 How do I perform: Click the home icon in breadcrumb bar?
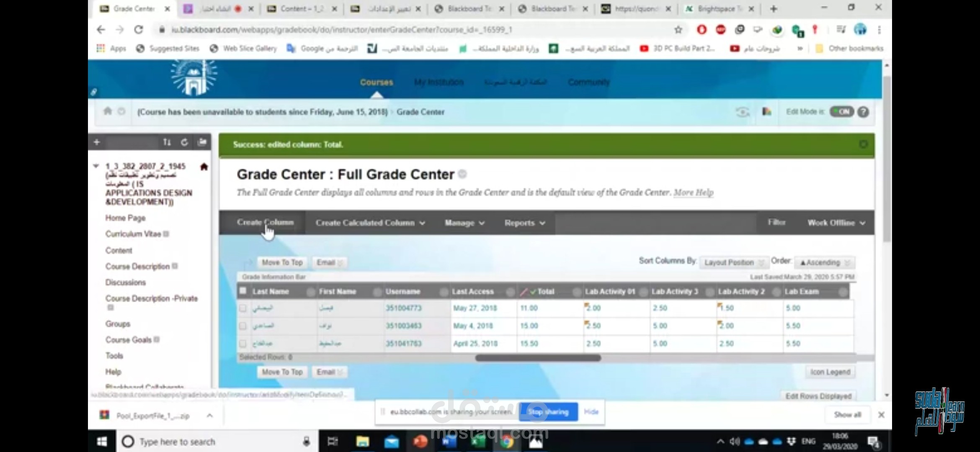click(108, 111)
